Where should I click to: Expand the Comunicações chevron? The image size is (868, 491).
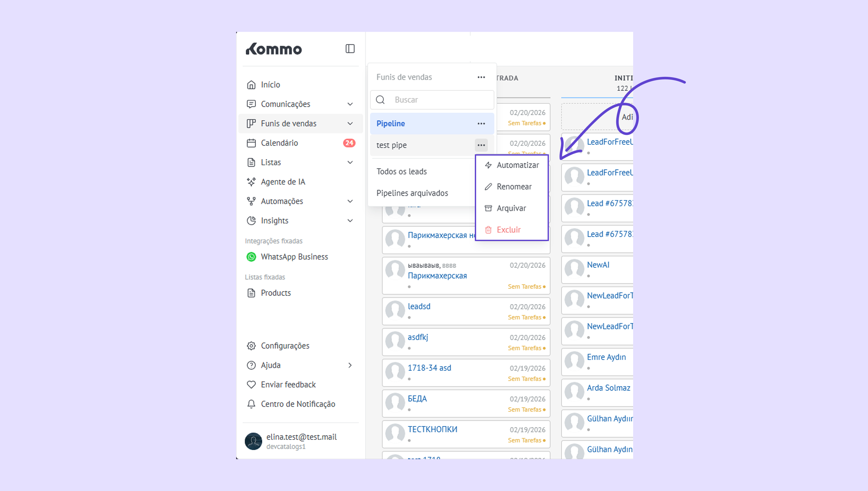[x=350, y=104]
